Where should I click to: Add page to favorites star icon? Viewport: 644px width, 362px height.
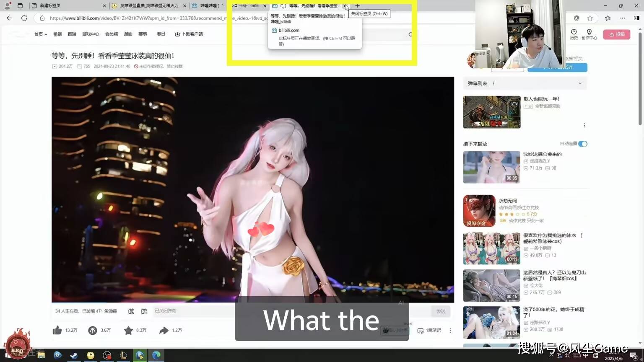590,18
